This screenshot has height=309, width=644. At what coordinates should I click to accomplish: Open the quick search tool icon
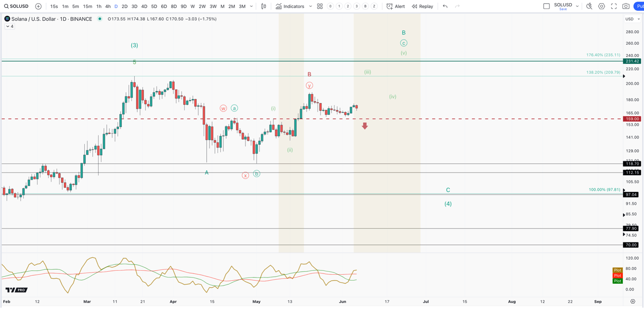click(x=589, y=6)
